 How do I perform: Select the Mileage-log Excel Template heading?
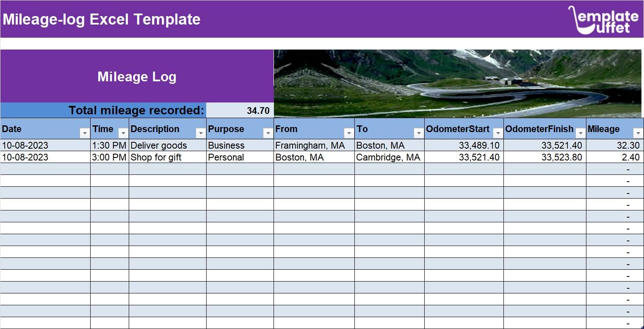[x=102, y=19]
